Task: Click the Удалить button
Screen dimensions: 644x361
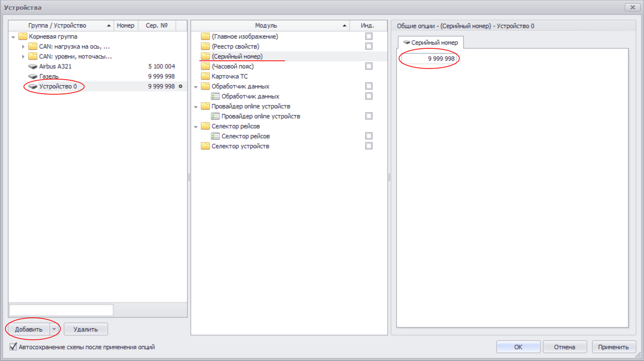Action: click(86, 329)
